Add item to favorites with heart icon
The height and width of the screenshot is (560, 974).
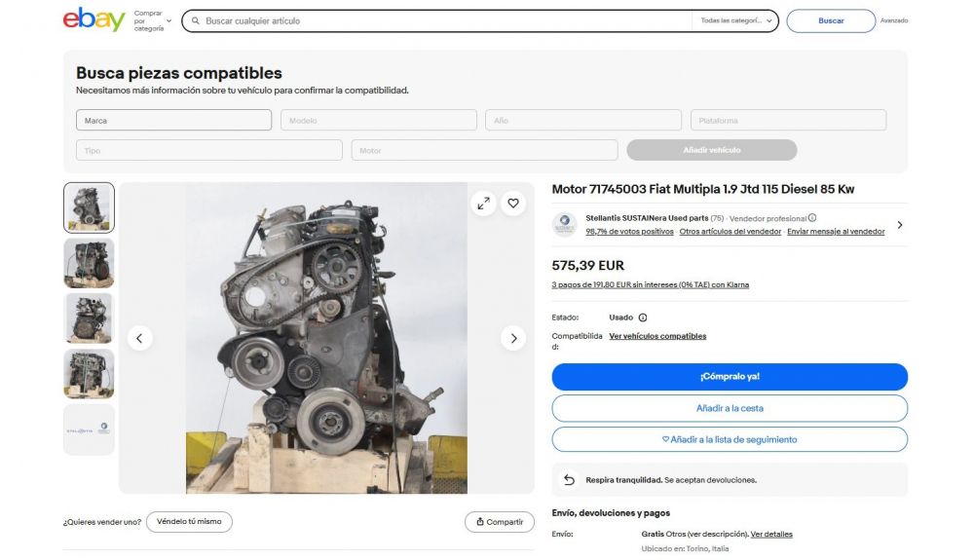(513, 203)
